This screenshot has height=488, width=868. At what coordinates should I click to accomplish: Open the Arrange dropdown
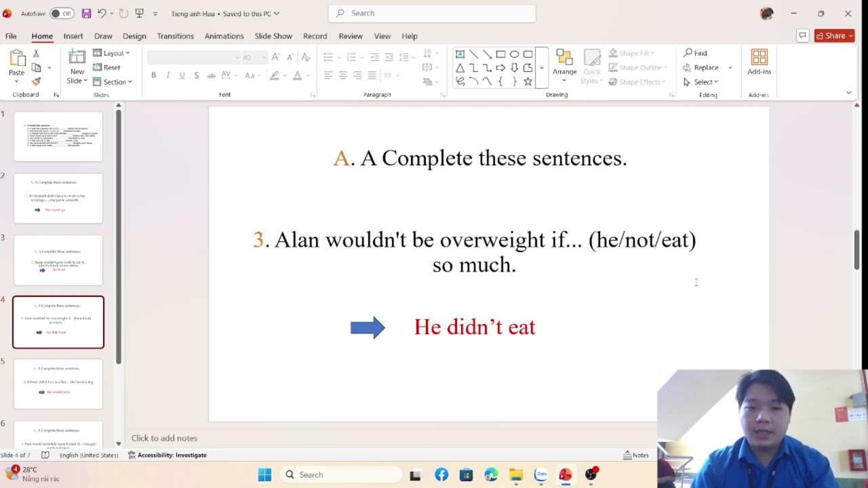pos(564,66)
